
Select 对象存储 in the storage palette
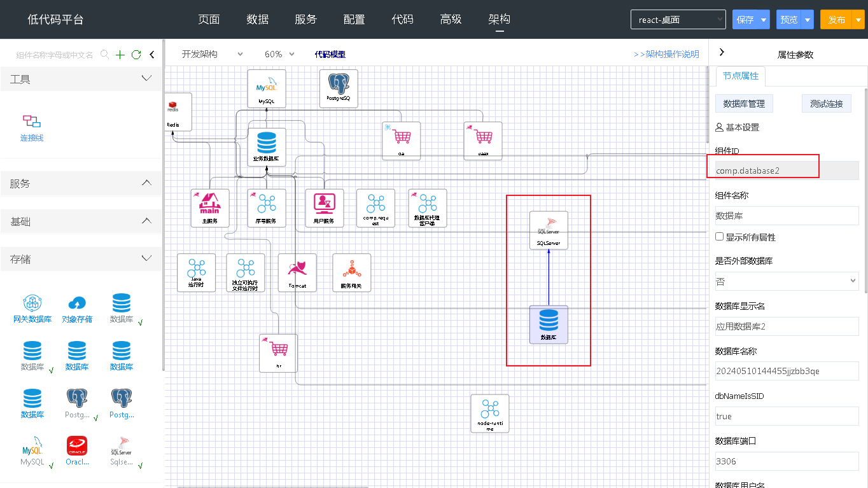point(77,309)
